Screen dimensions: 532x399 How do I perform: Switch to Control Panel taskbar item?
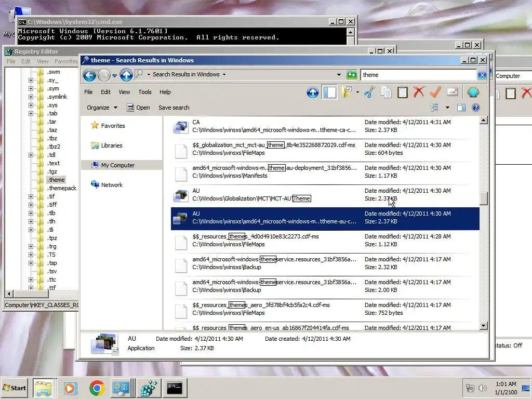pos(121,388)
